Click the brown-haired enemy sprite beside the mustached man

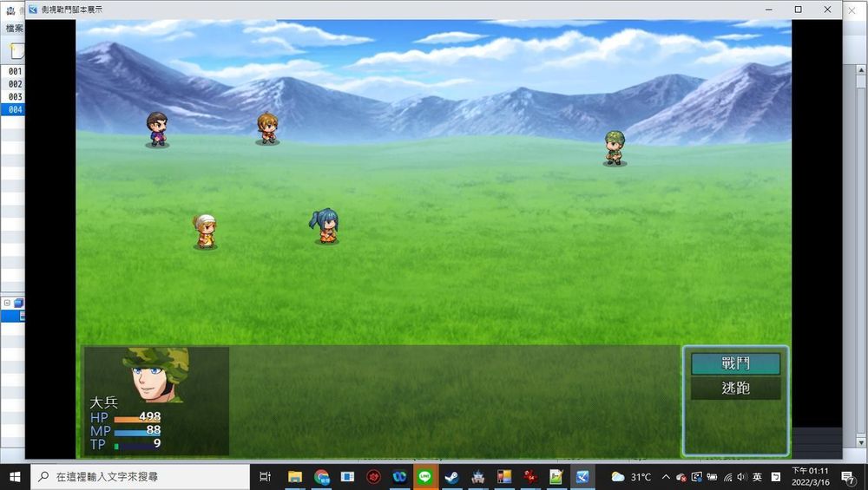pos(267,128)
